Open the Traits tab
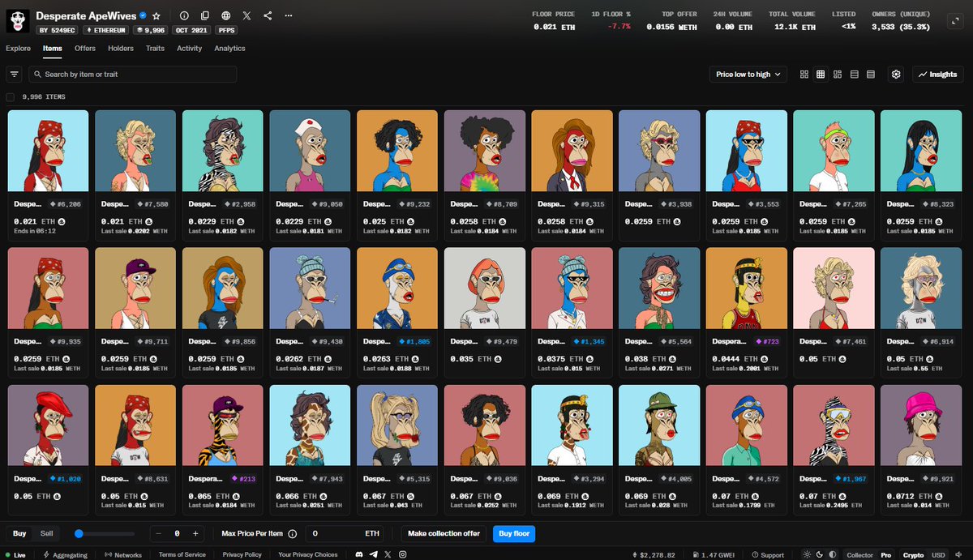The height and width of the screenshot is (560, 973). click(155, 49)
